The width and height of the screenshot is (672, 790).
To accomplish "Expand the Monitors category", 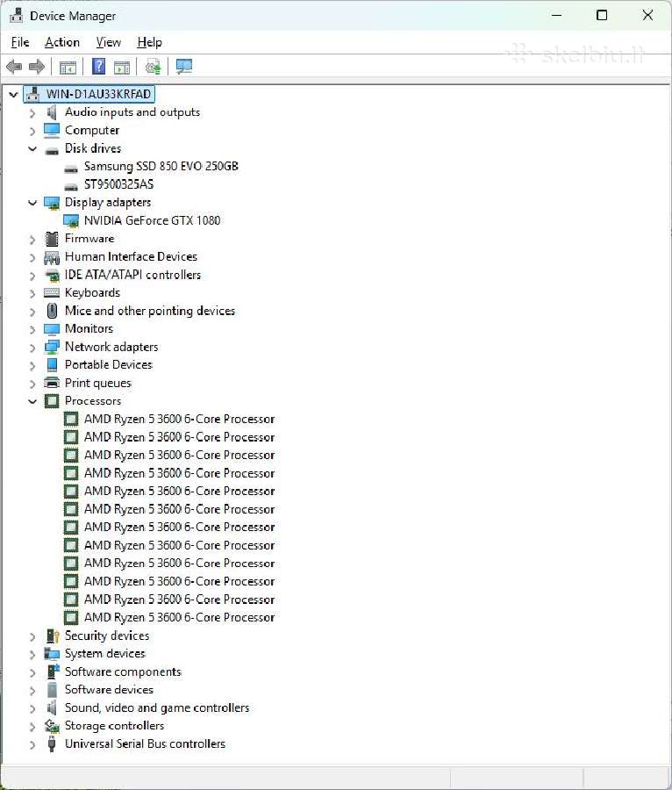I will (32, 329).
